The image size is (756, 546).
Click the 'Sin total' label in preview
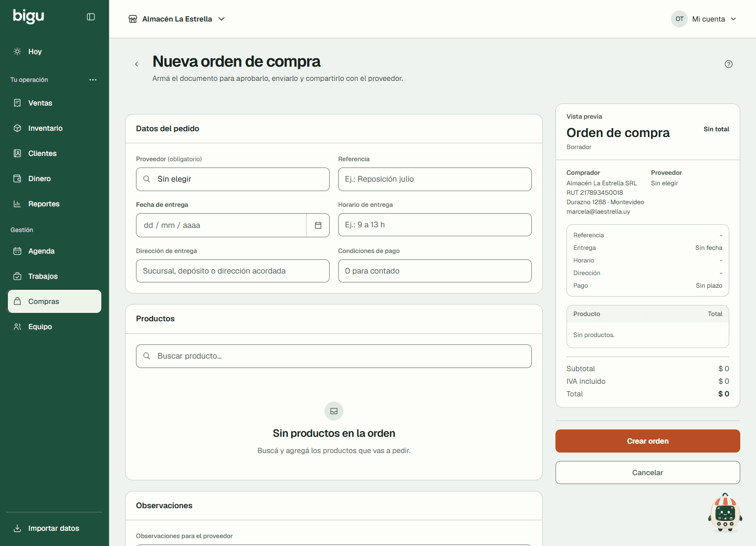click(716, 129)
